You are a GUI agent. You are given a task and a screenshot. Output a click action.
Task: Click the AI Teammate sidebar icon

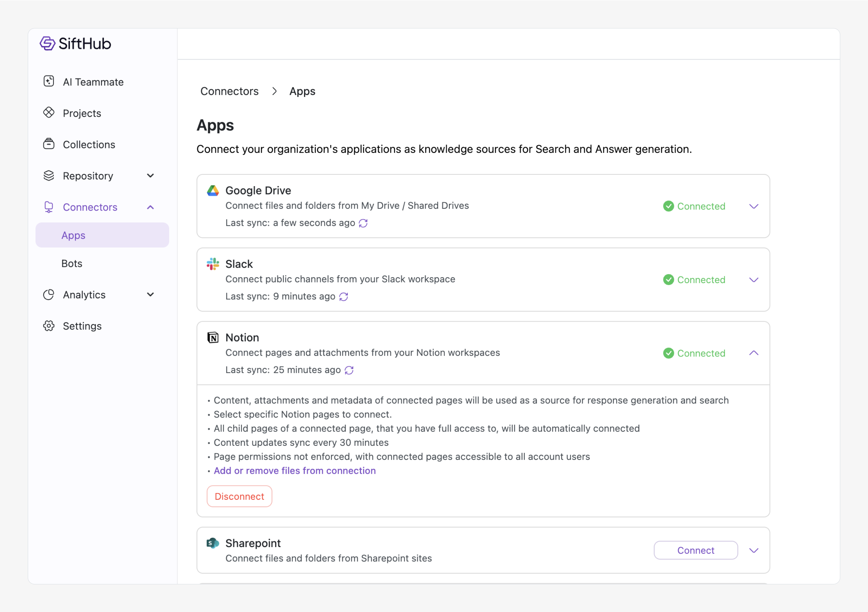[49, 81]
